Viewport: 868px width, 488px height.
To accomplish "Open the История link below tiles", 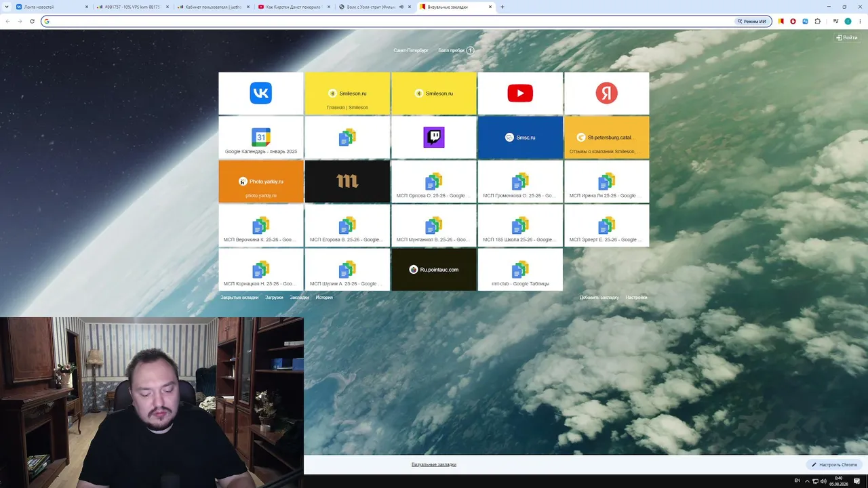I will point(324,298).
